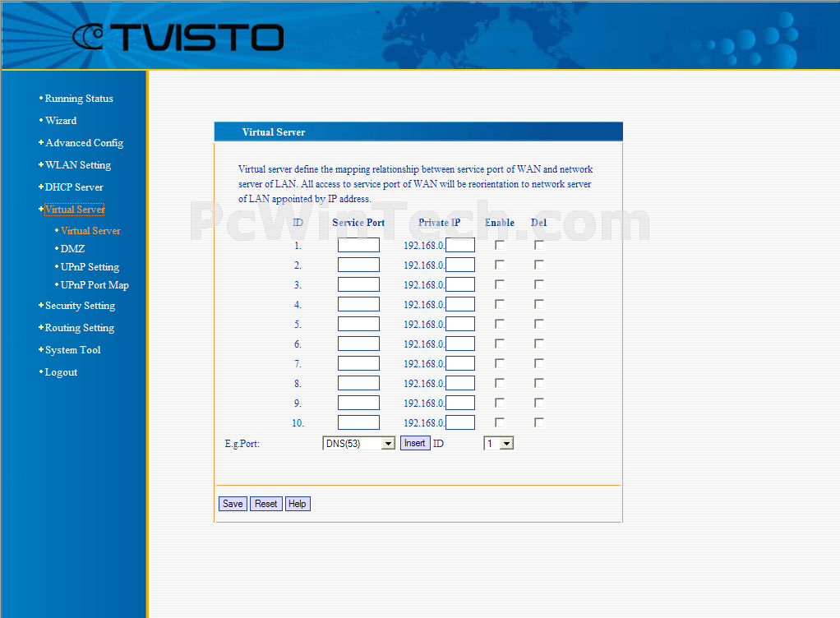Tick the Enable checkbox for row 6
The height and width of the screenshot is (618, 840).
499,344
